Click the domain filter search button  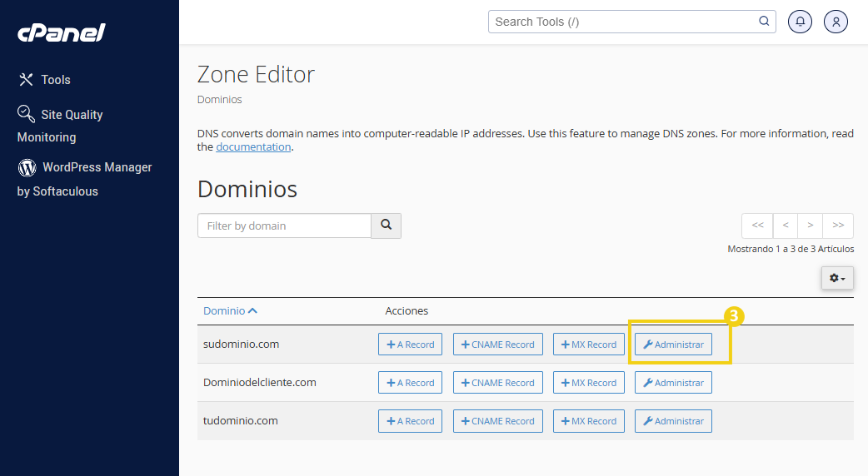click(386, 226)
